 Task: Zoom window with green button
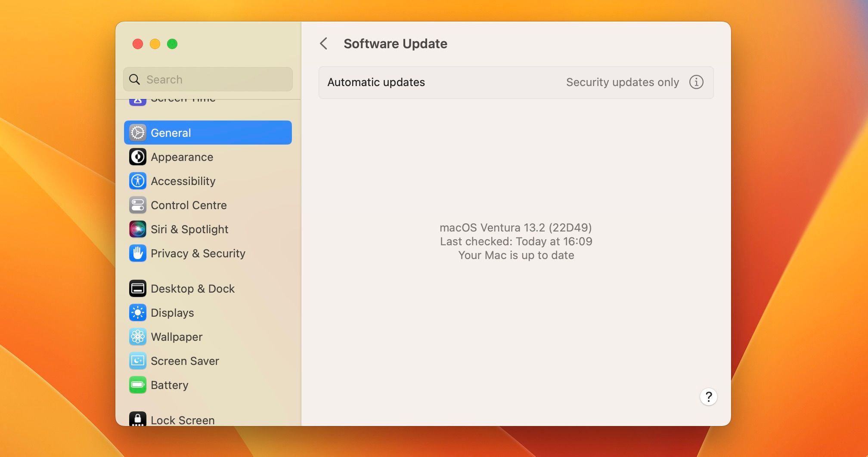pyautogui.click(x=172, y=44)
